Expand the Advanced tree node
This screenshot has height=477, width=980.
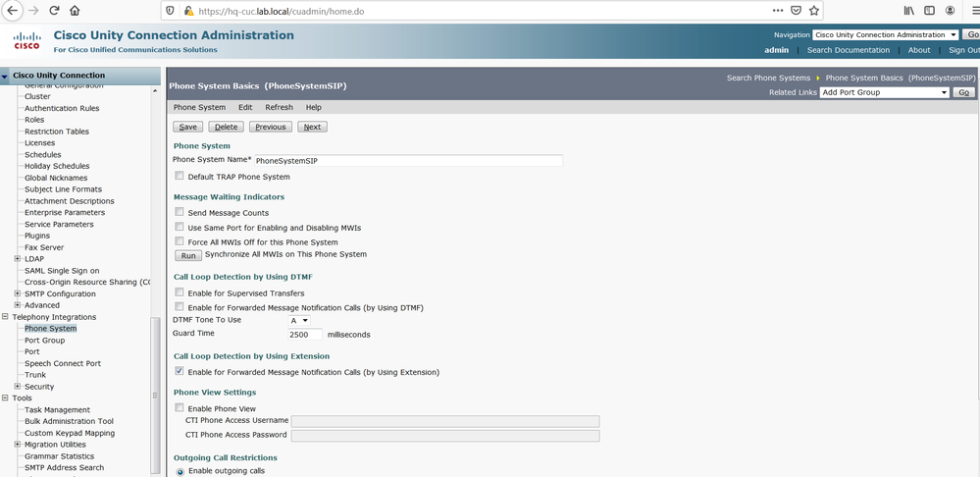[18, 305]
